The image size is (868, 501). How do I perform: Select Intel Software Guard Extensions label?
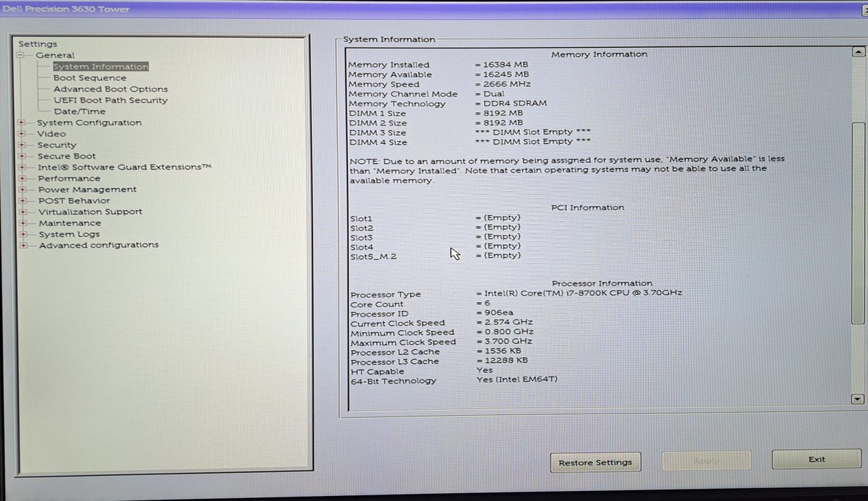125,167
